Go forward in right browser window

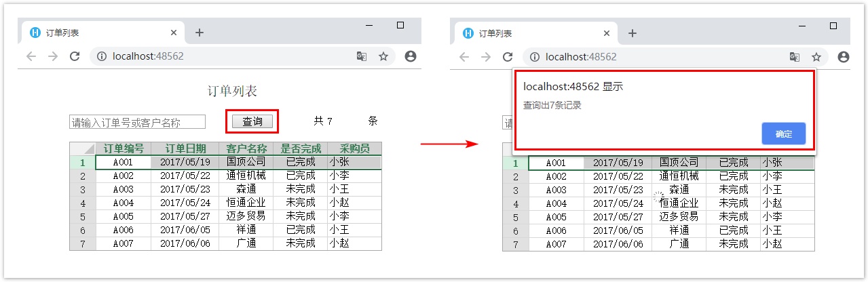486,58
